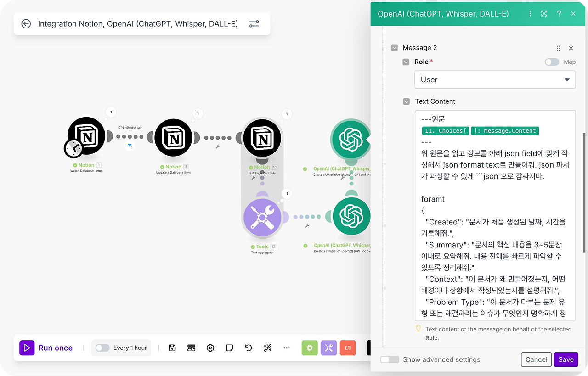The height and width of the screenshot is (376, 588).
Task: Go back using the arrow beside the scenario title
Action: [26, 24]
